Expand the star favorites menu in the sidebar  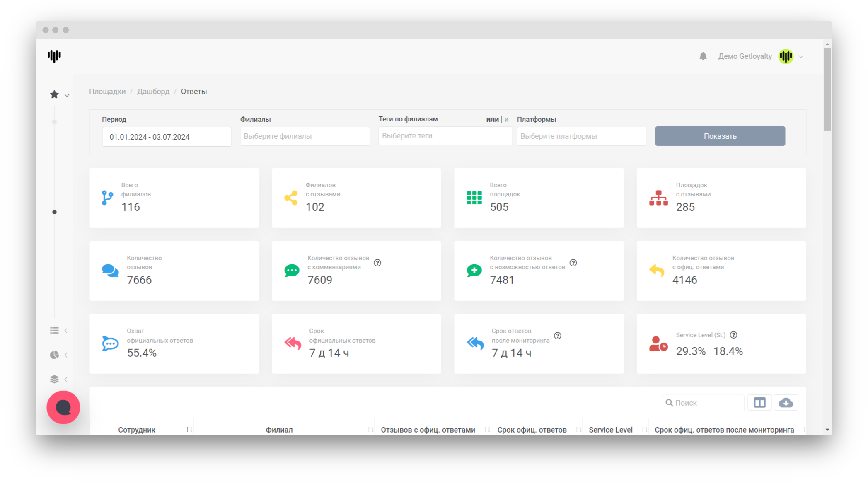(x=59, y=95)
